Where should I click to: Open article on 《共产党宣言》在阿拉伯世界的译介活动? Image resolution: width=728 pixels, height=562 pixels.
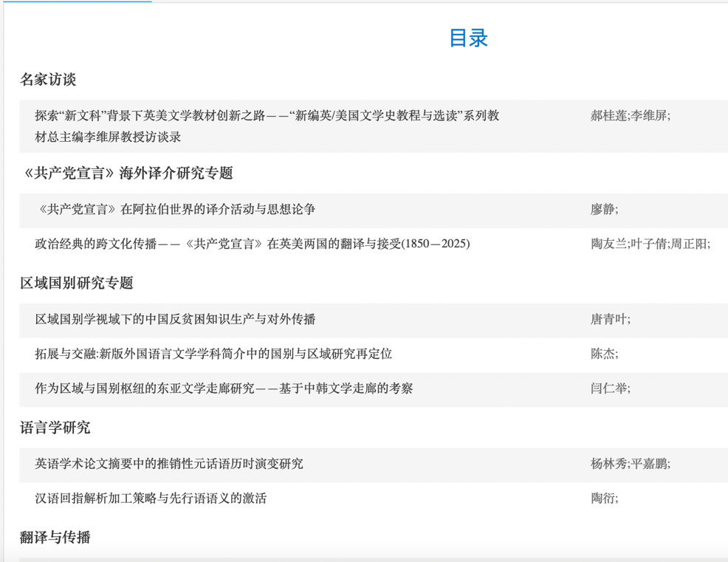pos(176,210)
